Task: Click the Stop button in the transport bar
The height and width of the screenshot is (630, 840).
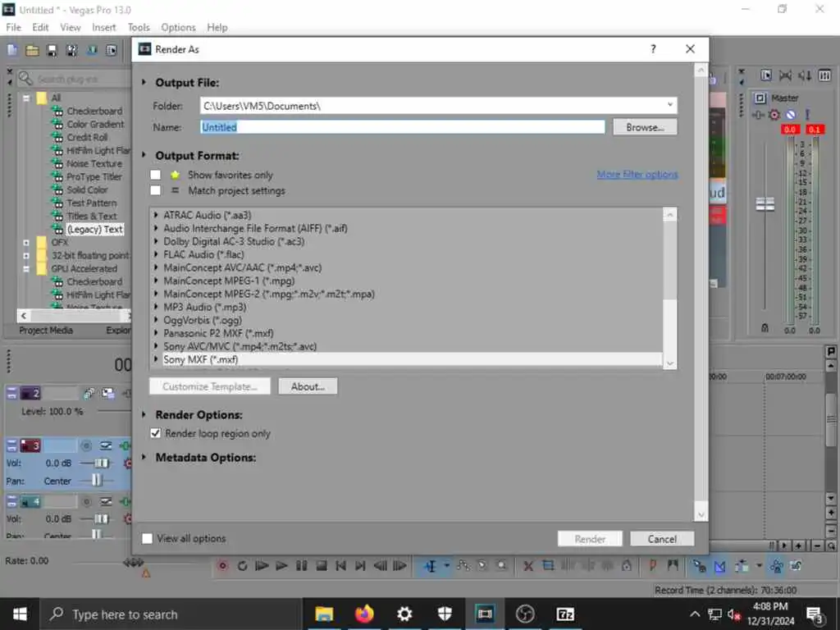Action: tap(321, 566)
